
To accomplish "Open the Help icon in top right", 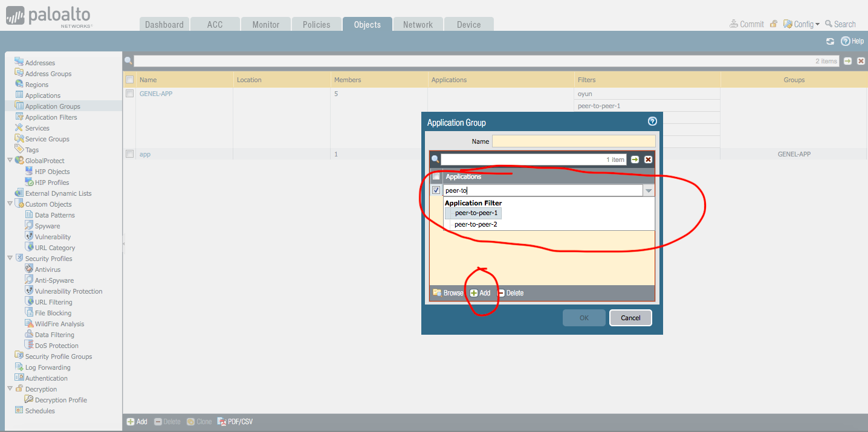I will tap(846, 41).
